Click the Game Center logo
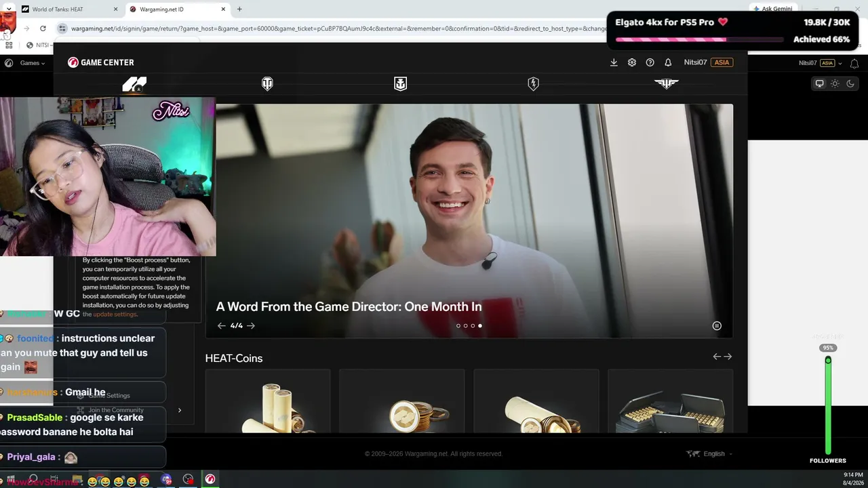The height and width of the screenshot is (488, 868). [x=101, y=62]
